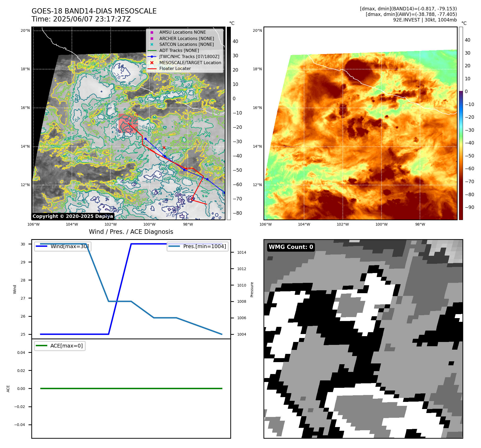Select the 'SATCON Locations [NONE]' legend entry

pyautogui.click(x=187, y=45)
